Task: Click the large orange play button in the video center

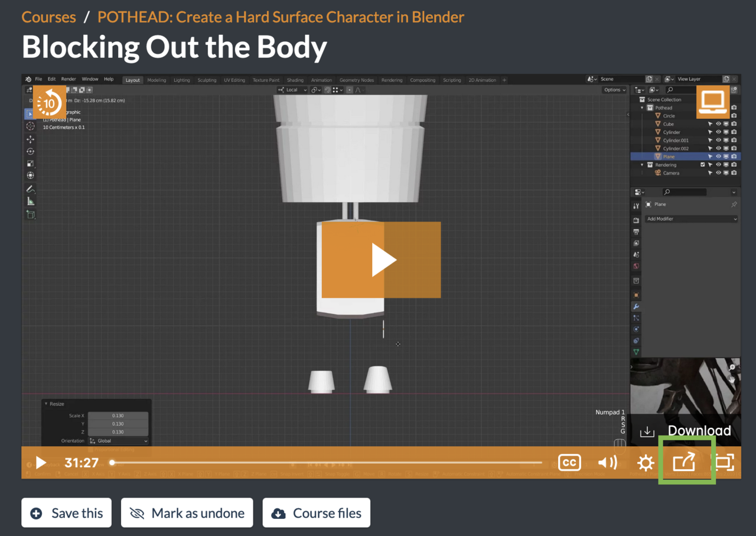Action: click(x=381, y=259)
